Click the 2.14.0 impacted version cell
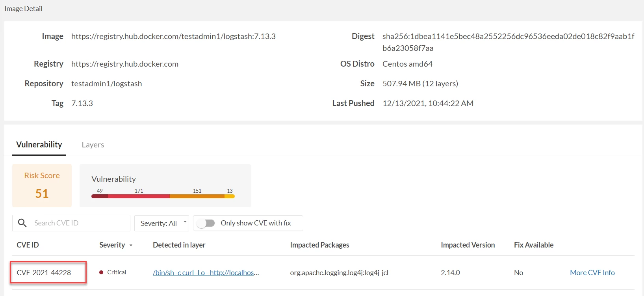Screen dimensions: 644x296 450,272
